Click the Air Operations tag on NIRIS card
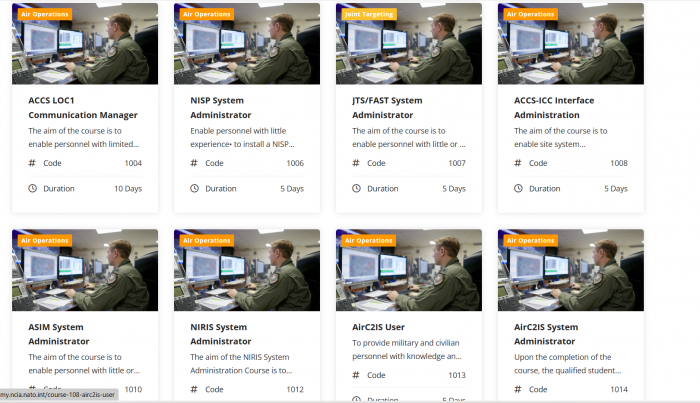Viewport: 700px width, 403px height. tap(207, 241)
